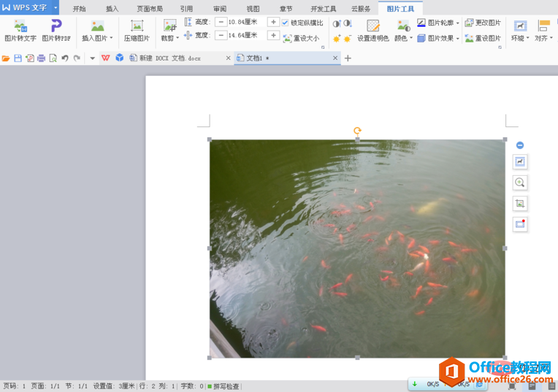Switch to the 页面布局 ribbon tab
Screen dimensions: 558x392
(x=150, y=9)
